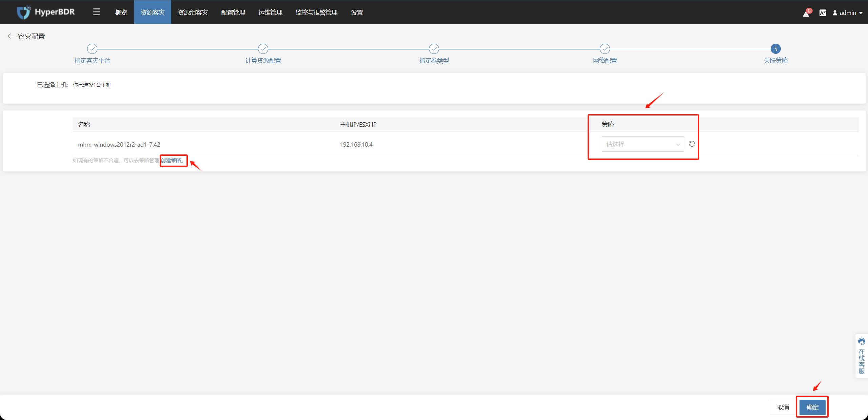The image size is (868, 420).
Task: Click the 指定容灾平台 step label
Action: click(x=92, y=61)
